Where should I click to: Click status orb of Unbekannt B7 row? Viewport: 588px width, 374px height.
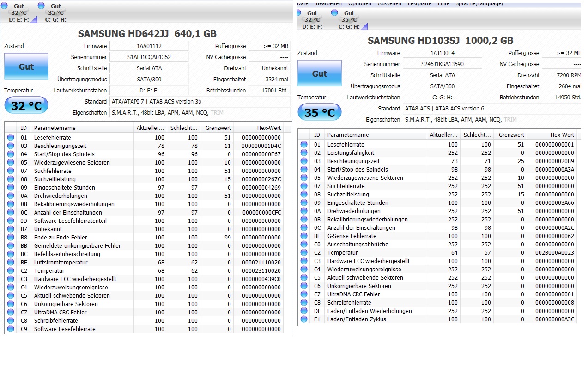point(11,229)
